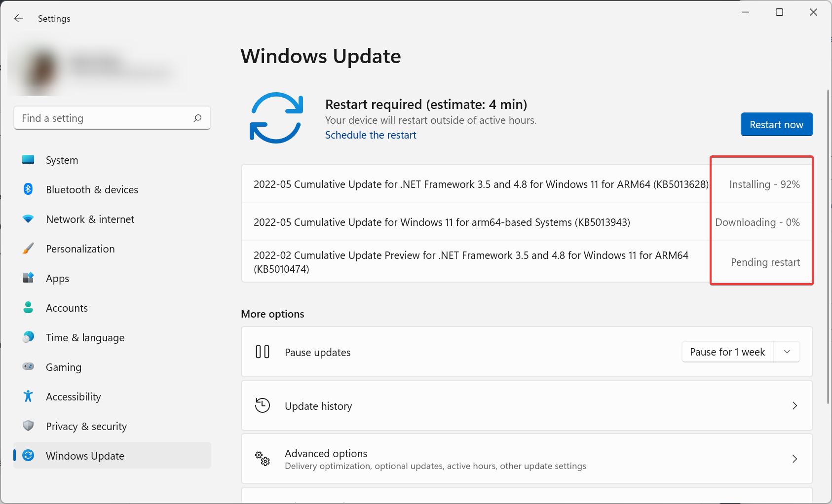Click the Windows Update page title
This screenshot has width=832, height=504.
(x=321, y=56)
